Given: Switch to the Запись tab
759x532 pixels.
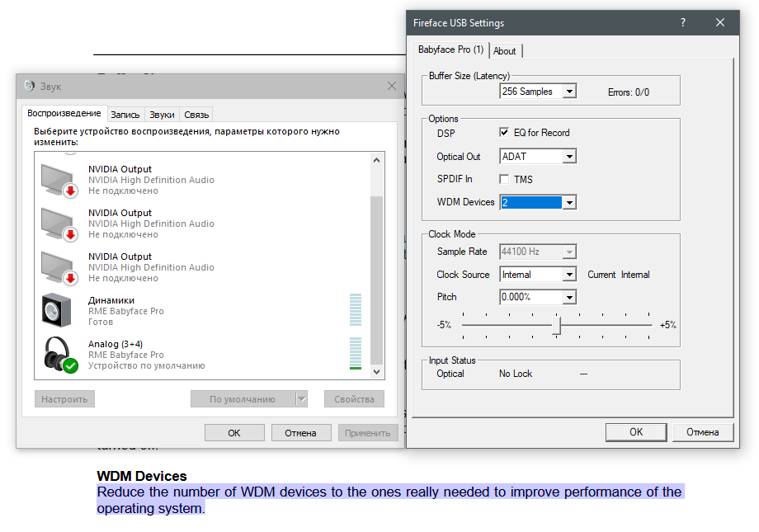Looking at the screenshot, I should pyautogui.click(x=125, y=115).
